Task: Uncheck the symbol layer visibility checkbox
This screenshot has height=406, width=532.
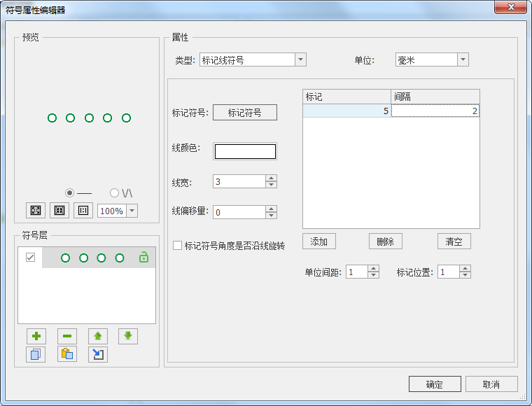Action: [x=30, y=258]
